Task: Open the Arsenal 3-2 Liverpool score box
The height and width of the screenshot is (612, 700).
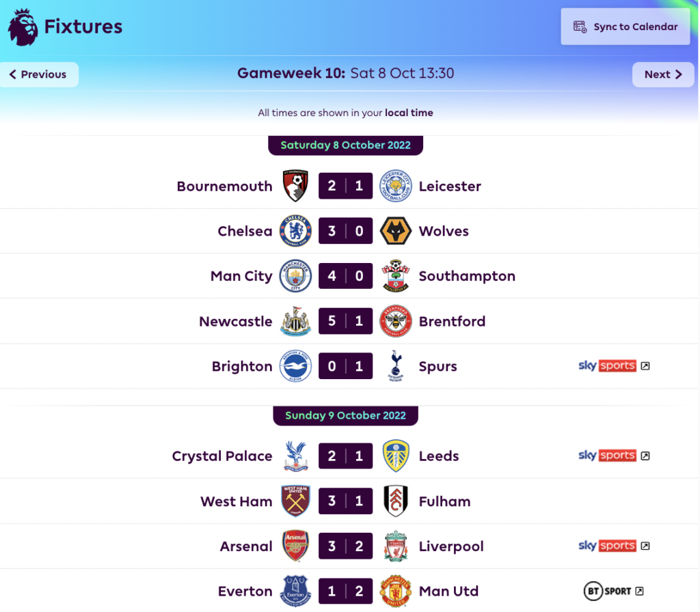Action: tap(345, 546)
